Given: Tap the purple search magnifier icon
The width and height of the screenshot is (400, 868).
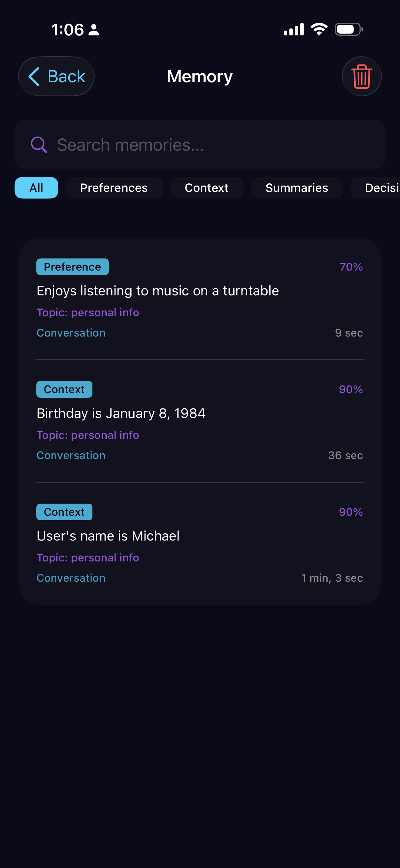Looking at the screenshot, I should pos(39,145).
